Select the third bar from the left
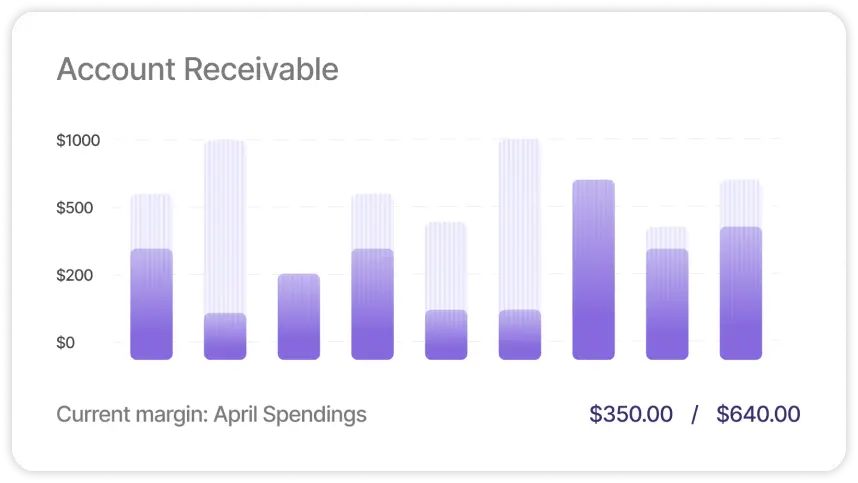This screenshot has height=483, width=858. tap(299, 316)
